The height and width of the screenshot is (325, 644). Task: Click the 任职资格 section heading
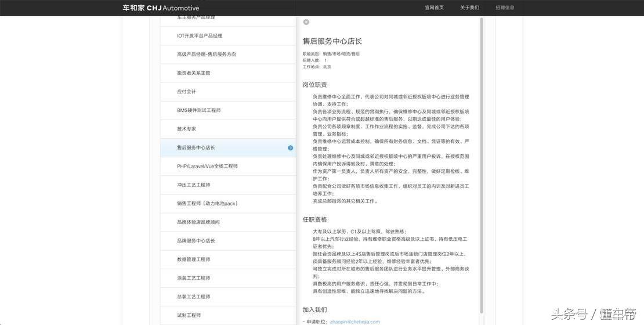314,220
